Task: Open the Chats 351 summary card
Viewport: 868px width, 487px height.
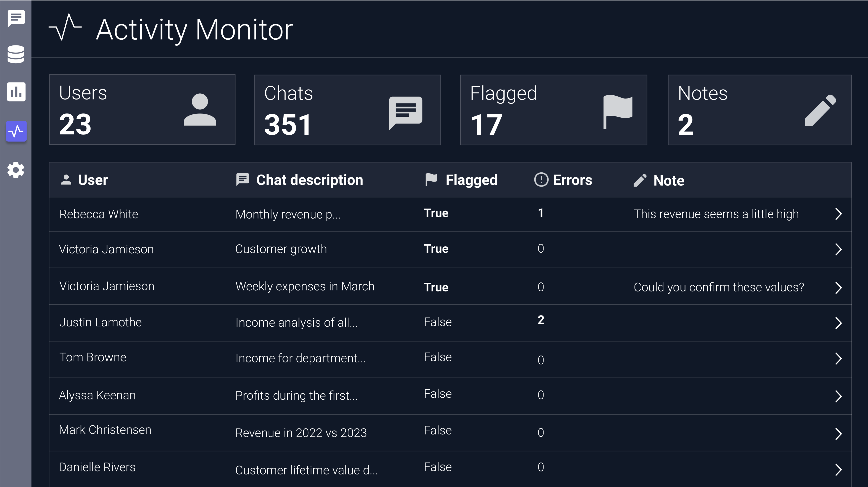Action: tap(347, 110)
